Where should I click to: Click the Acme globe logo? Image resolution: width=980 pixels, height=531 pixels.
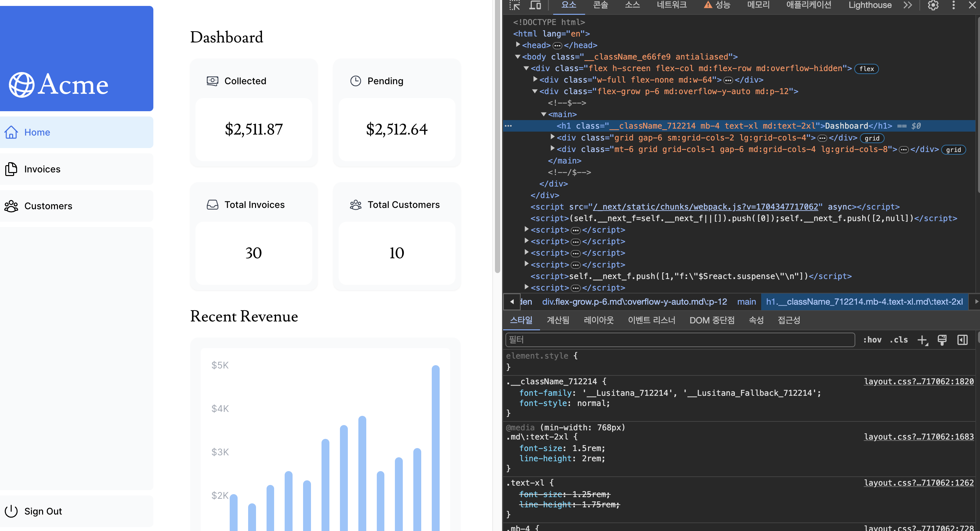(x=22, y=85)
